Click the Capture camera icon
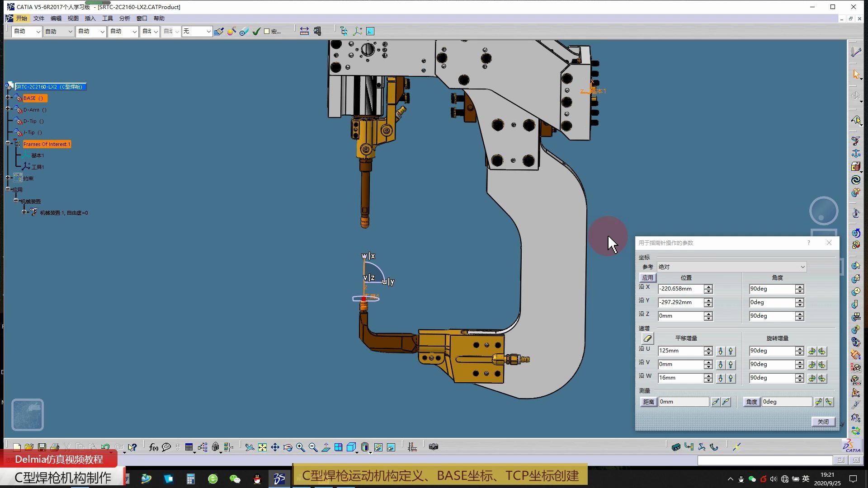Viewport: 868px width, 488px height. 434,447
